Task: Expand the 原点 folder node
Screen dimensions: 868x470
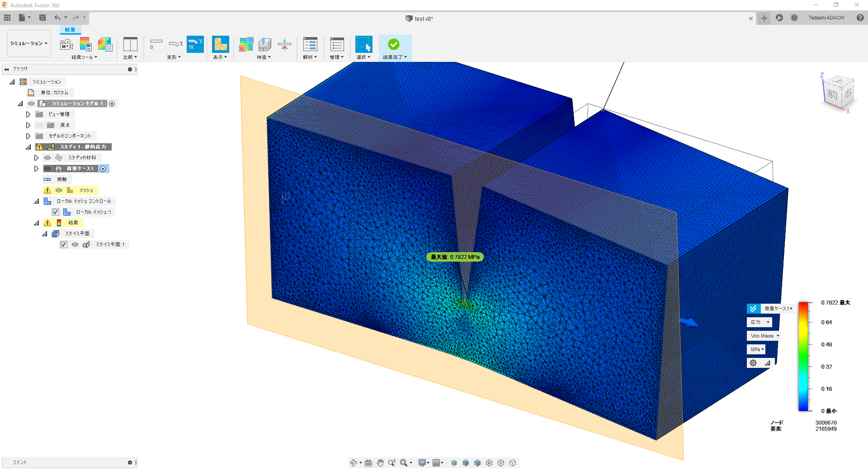Action: coord(28,125)
